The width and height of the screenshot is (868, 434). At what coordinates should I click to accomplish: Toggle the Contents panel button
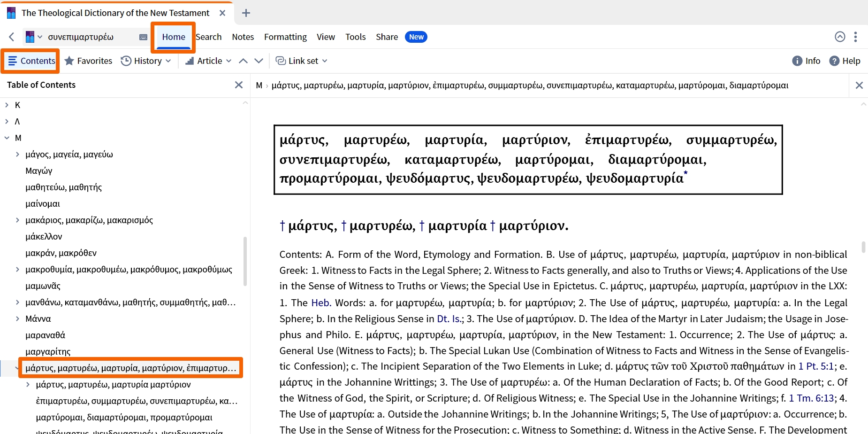click(31, 61)
